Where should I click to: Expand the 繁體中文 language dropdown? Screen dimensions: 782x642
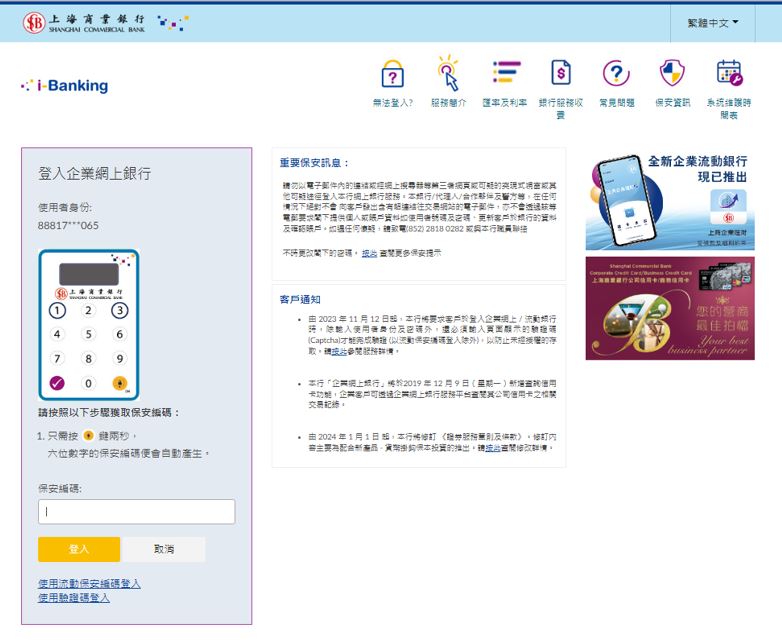[x=712, y=22]
